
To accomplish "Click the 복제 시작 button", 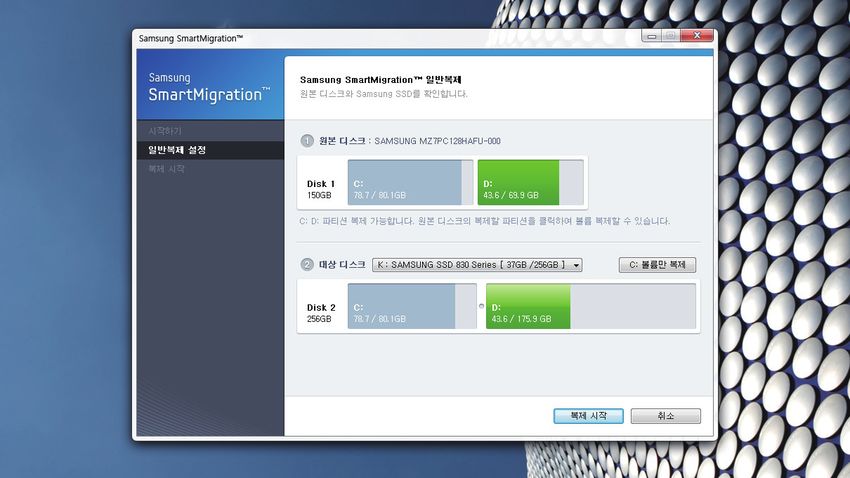I will point(588,416).
